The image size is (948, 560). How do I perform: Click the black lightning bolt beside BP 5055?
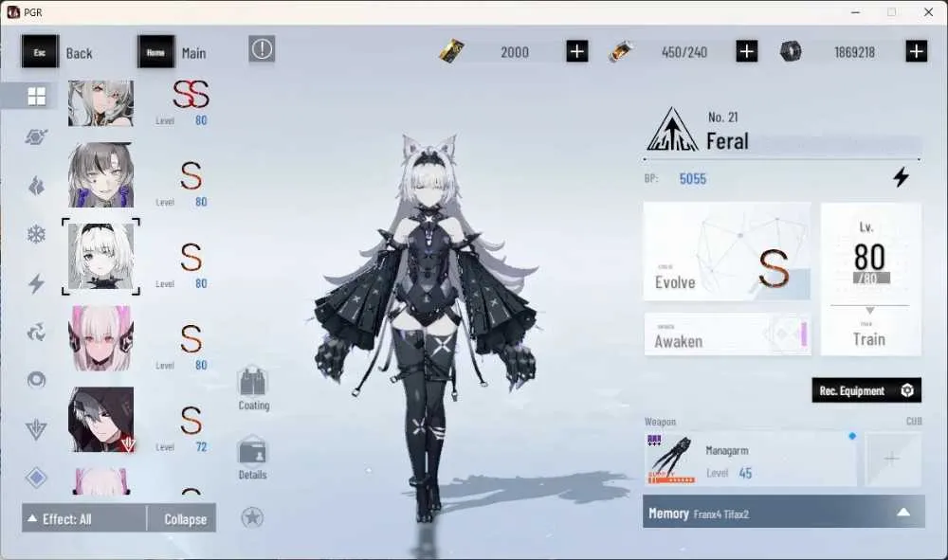(x=902, y=177)
